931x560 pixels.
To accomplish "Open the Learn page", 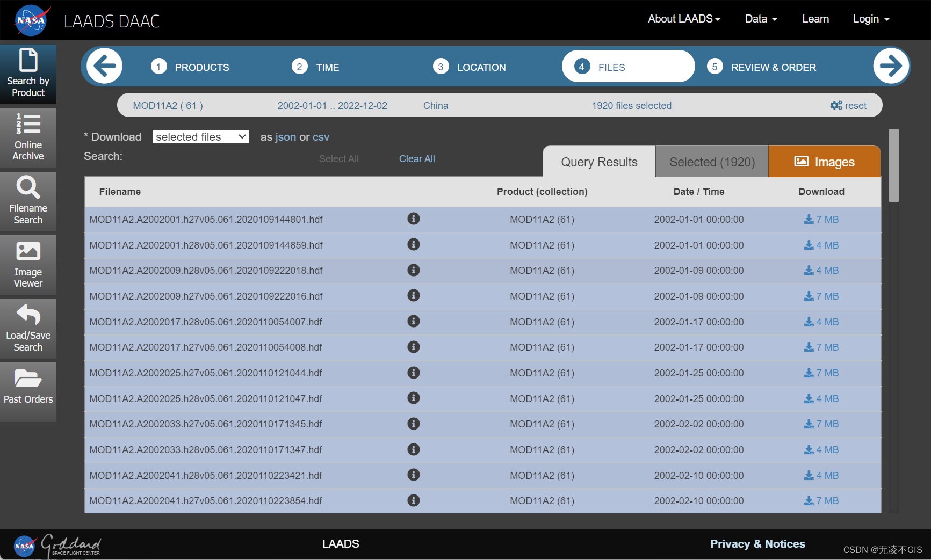I will tap(815, 19).
